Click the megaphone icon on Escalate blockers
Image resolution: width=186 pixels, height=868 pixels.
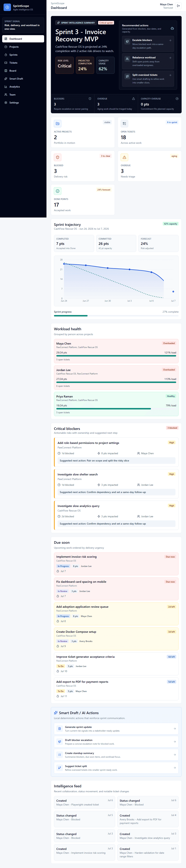point(127,42)
